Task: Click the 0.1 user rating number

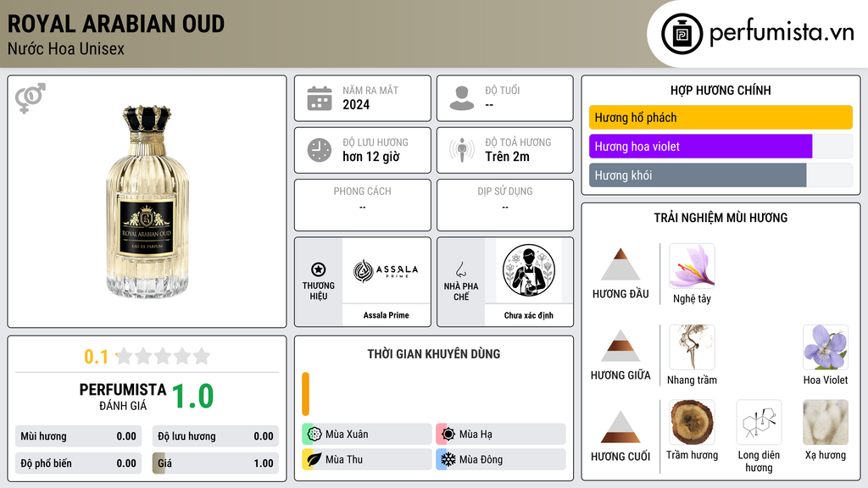Action: (97, 357)
